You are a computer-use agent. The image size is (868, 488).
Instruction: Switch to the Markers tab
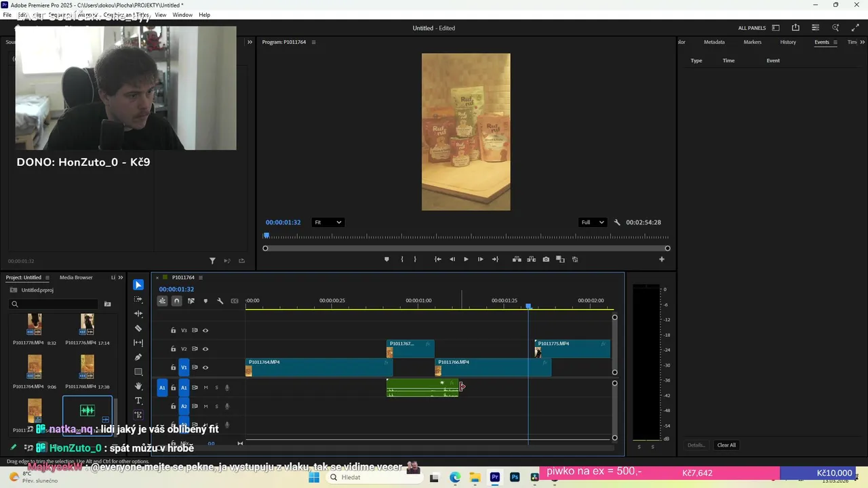click(x=753, y=42)
